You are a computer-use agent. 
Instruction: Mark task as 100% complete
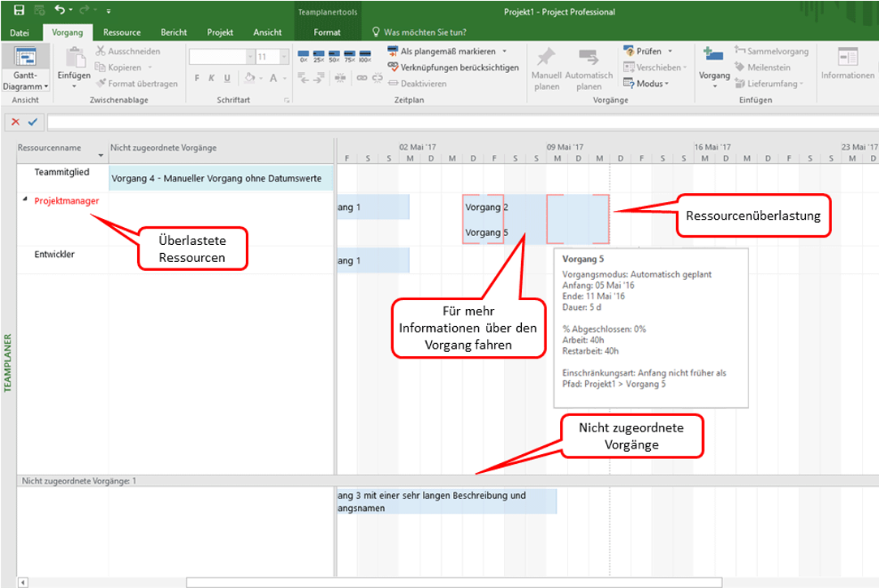[x=365, y=56]
